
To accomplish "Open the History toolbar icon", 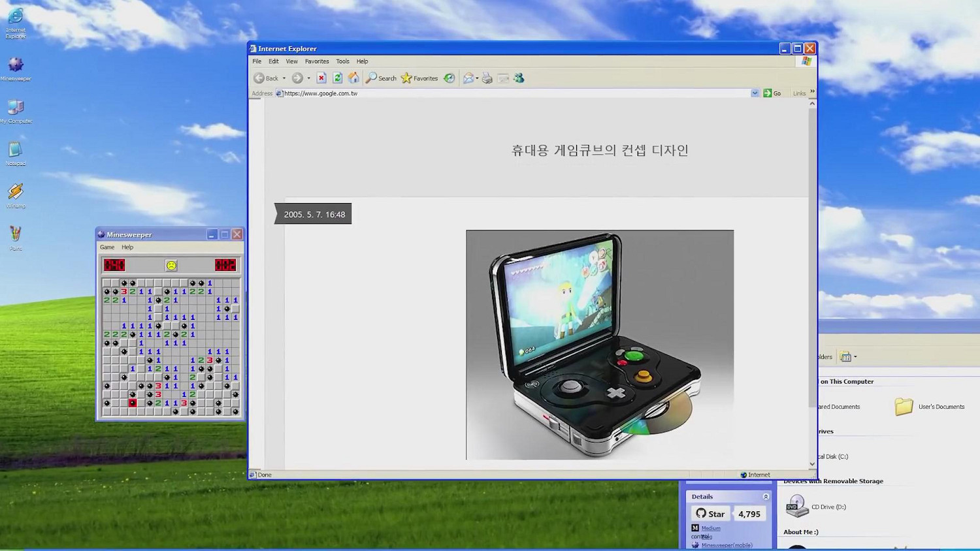I will pos(449,78).
